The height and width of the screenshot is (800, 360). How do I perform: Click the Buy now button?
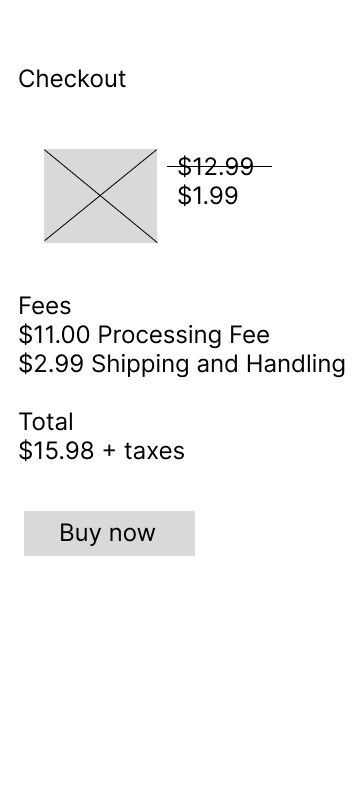[109, 533]
